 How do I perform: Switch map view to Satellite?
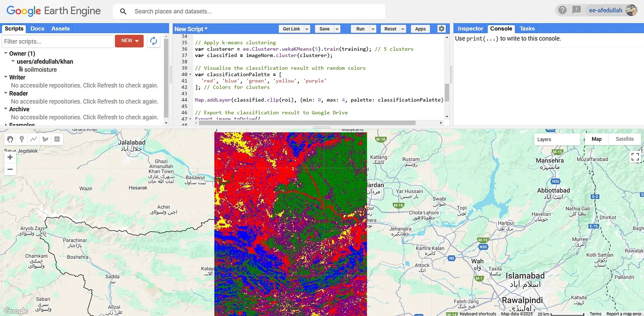tap(624, 139)
